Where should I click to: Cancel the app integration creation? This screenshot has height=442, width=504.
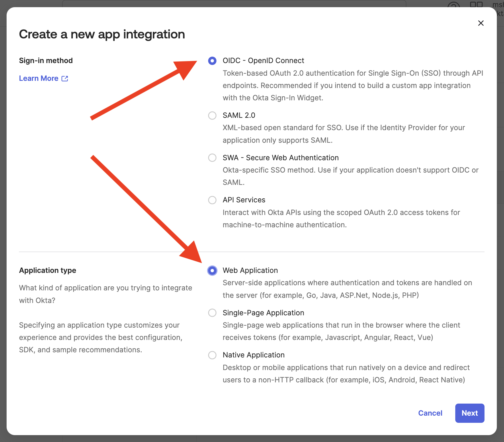pyautogui.click(x=430, y=413)
